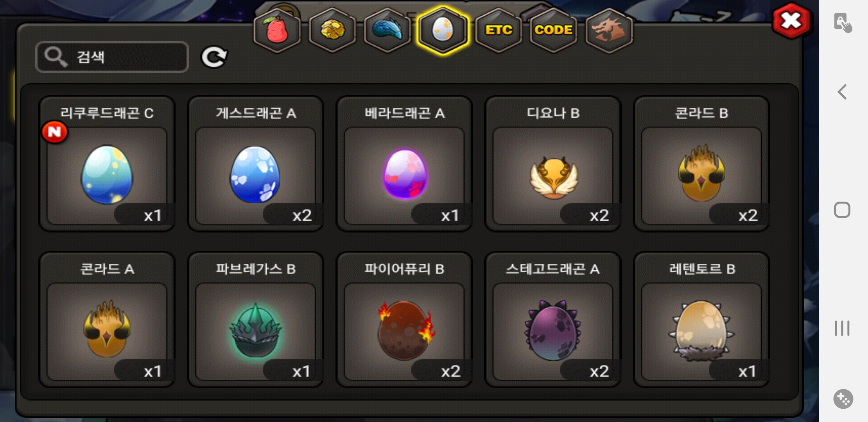Viewport: 868px width, 422px height.
Task: Pick the 베라드래곤 A purple egg
Action: coord(404,164)
